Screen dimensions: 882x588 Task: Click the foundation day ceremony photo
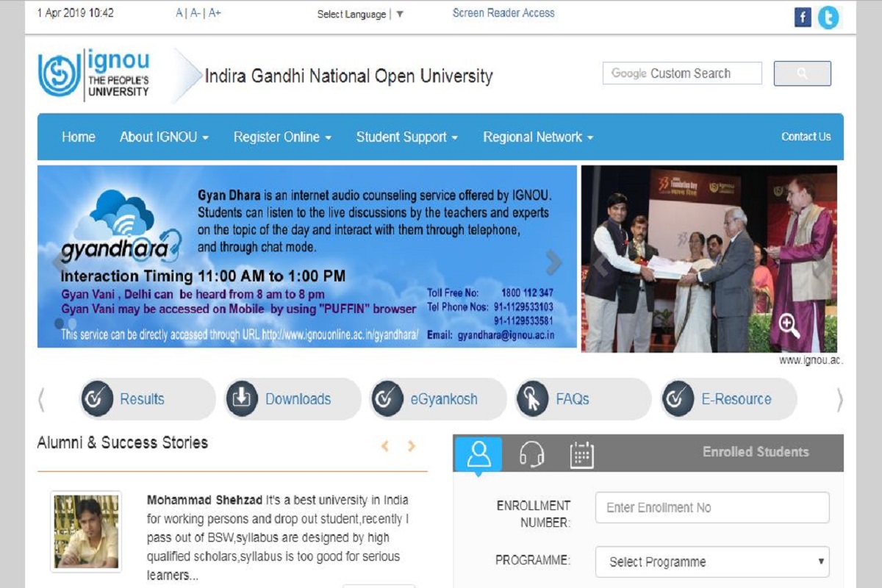(x=709, y=259)
